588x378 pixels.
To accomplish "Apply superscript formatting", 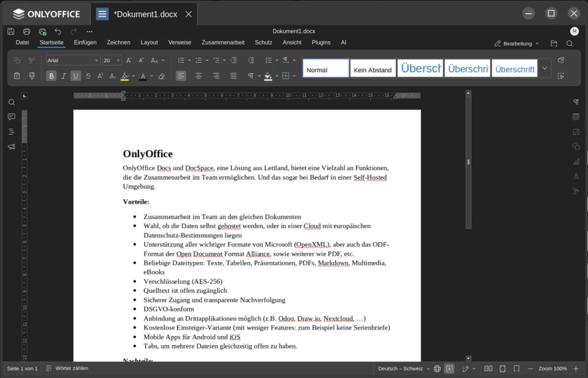I will coord(100,76).
